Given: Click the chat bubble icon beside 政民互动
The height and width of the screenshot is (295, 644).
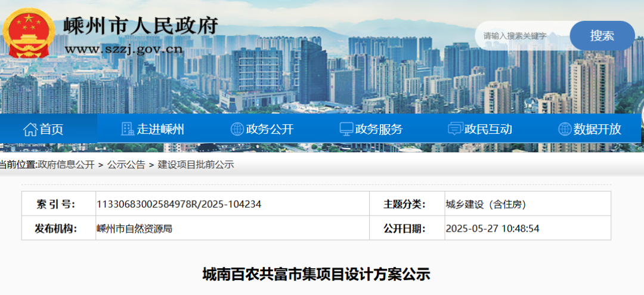Looking at the screenshot, I should (455, 129).
